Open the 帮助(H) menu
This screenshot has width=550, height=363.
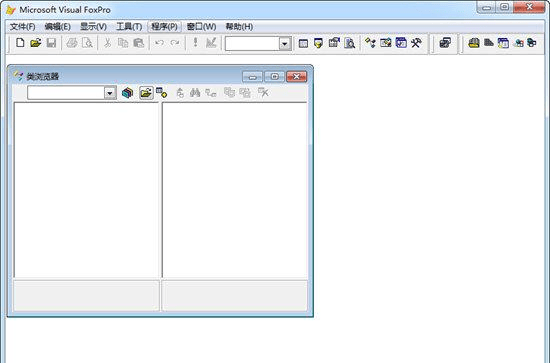click(239, 27)
